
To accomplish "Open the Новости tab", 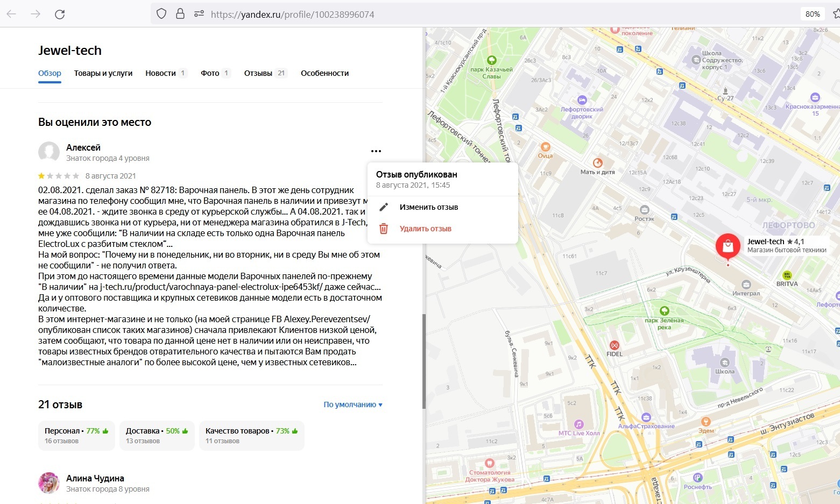I will [166, 73].
